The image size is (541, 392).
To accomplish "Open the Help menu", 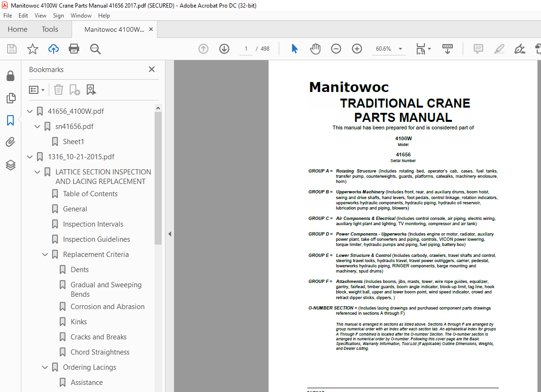I will [x=104, y=16].
